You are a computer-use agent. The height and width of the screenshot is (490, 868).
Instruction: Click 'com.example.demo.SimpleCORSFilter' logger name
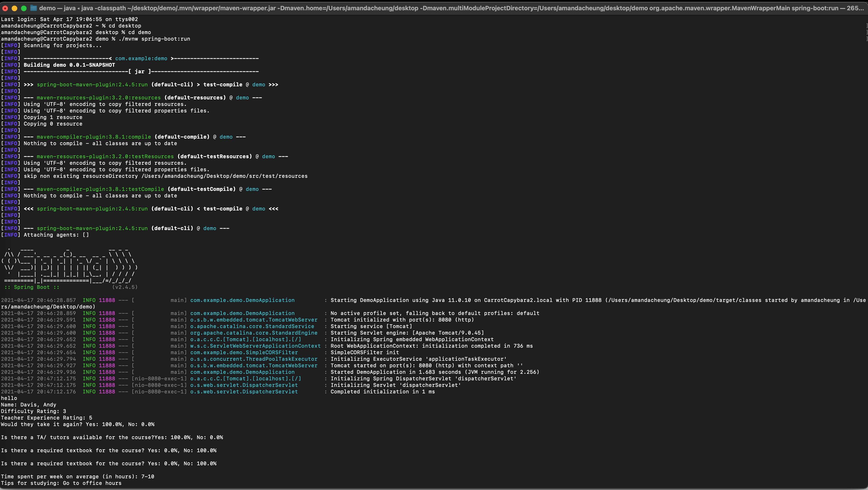click(244, 352)
